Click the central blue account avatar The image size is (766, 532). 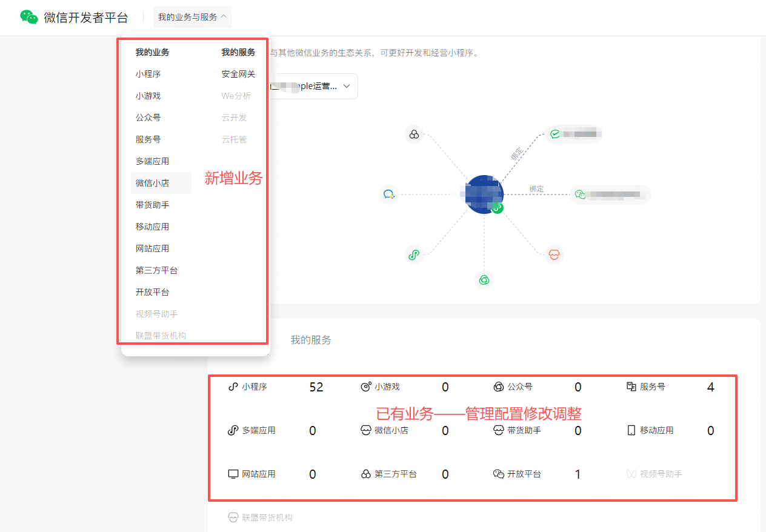[485, 195]
